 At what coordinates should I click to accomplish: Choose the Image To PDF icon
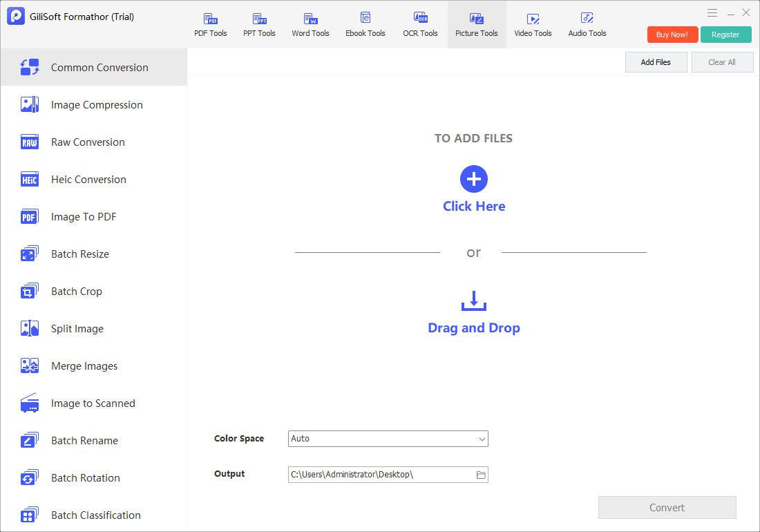click(x=30, y=216)
